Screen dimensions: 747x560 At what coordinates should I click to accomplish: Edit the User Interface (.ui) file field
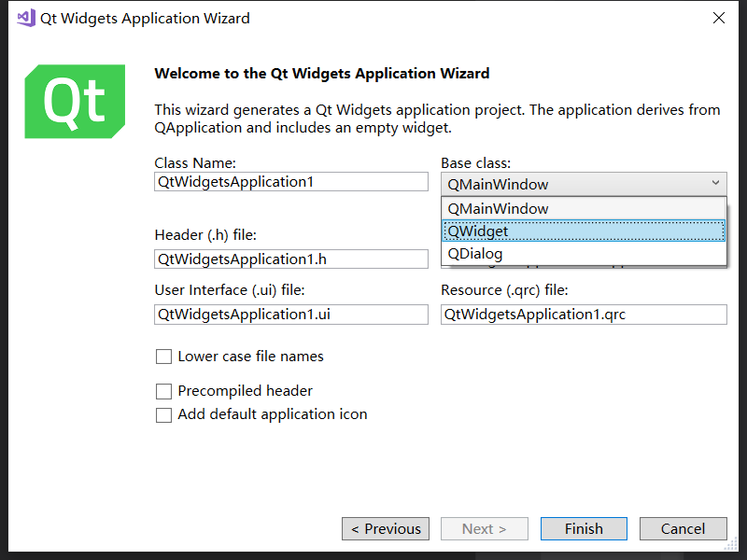tap(291, 315)
